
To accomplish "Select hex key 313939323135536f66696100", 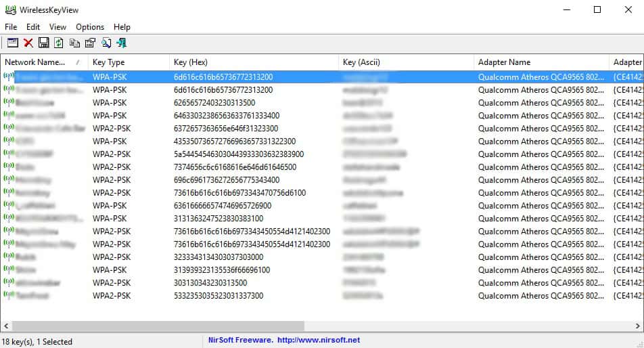I will 222,270.
